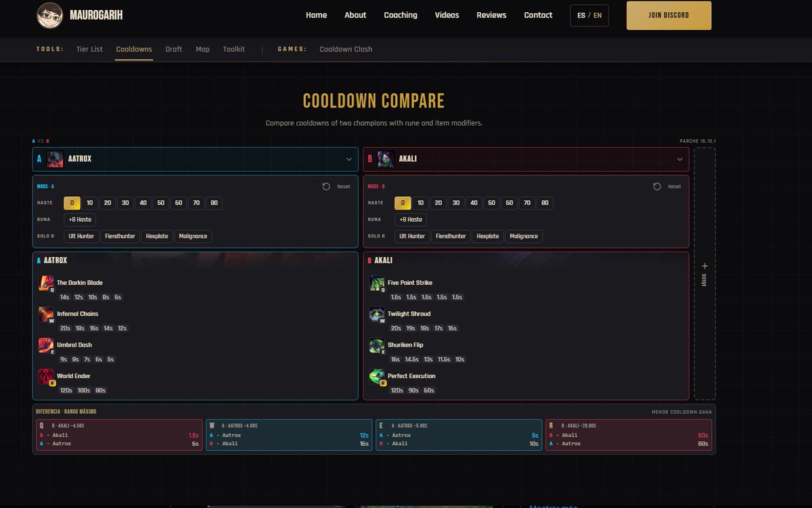Set champion B haste to 20

(438, 203)
